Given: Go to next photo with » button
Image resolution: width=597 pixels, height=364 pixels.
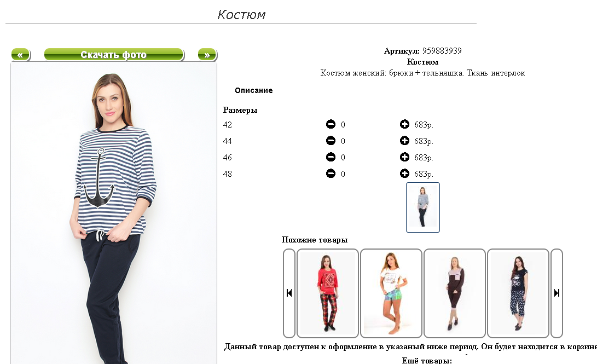Looking at the screenshot, I should 207,55.
